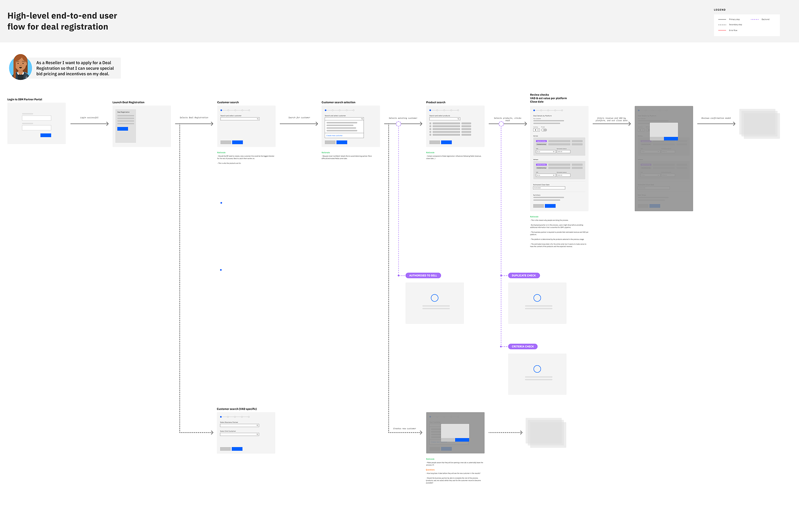Click the reseller persona avatar
The height and width of the screenshot is (532, 799).
[x=20, y=67]
